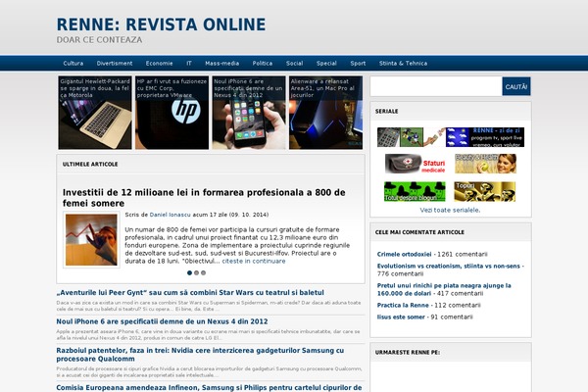Click the Beauty & Health serial banner
The width and height of the screenshot is (588, 392).
(485, 164)
